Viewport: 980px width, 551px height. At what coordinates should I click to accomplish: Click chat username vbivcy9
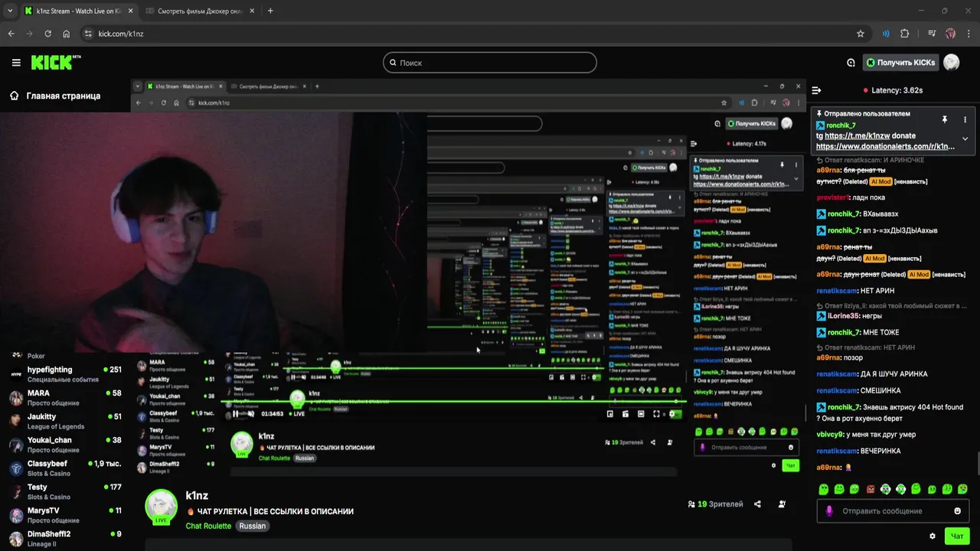coord(829,435)
